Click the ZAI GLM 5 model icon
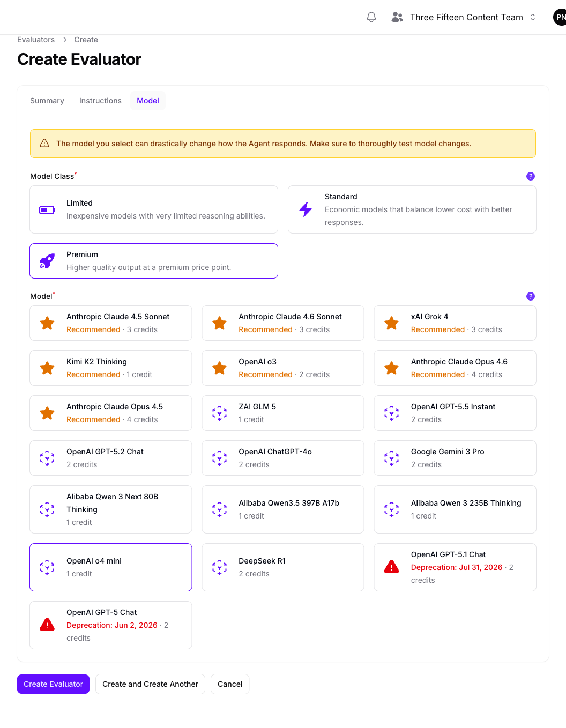 (x=220, y=413)
